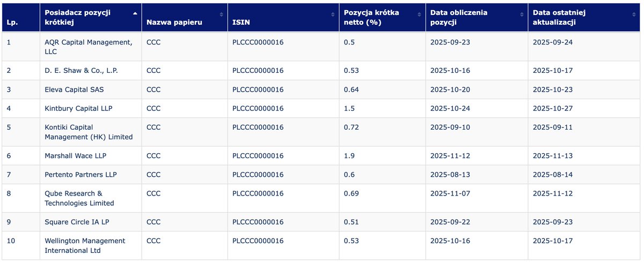Click CCC in Marshall Wace LLP row
Viewport: 644px width, 262px height.
(153, 155)
